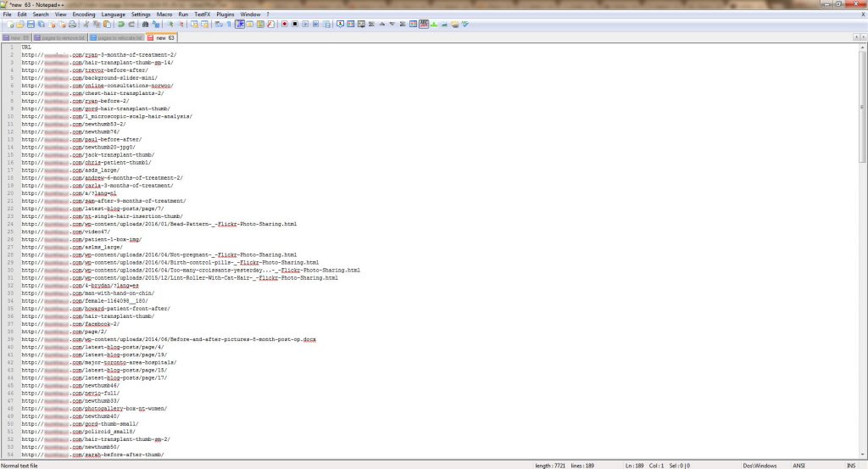868x469 pixels.
Task: Save current recorded macro icon
Action: point(326,25)
